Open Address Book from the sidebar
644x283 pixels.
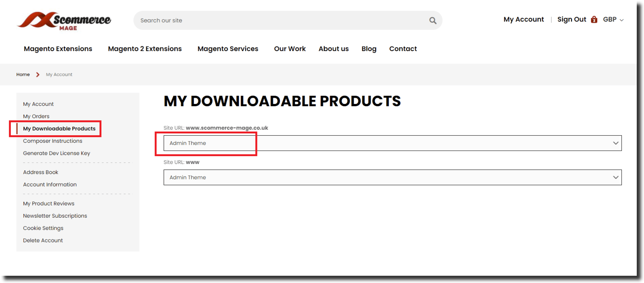41,172
